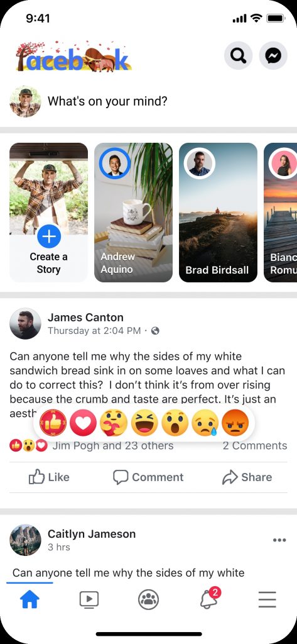Choose the Haha laughing reaction

(x=144, y=423)
